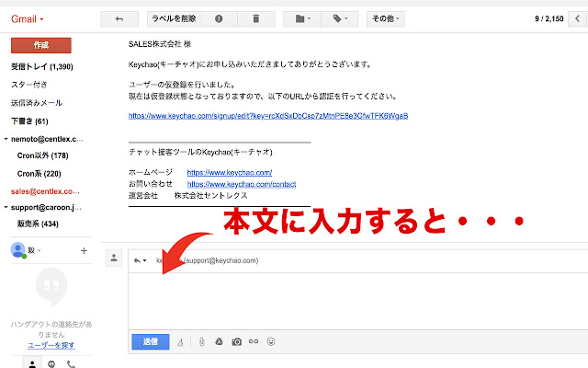Select Cron以外 (178) label
Image resolution: width=588 pixels, height=368 pixels.
(43, 155)
